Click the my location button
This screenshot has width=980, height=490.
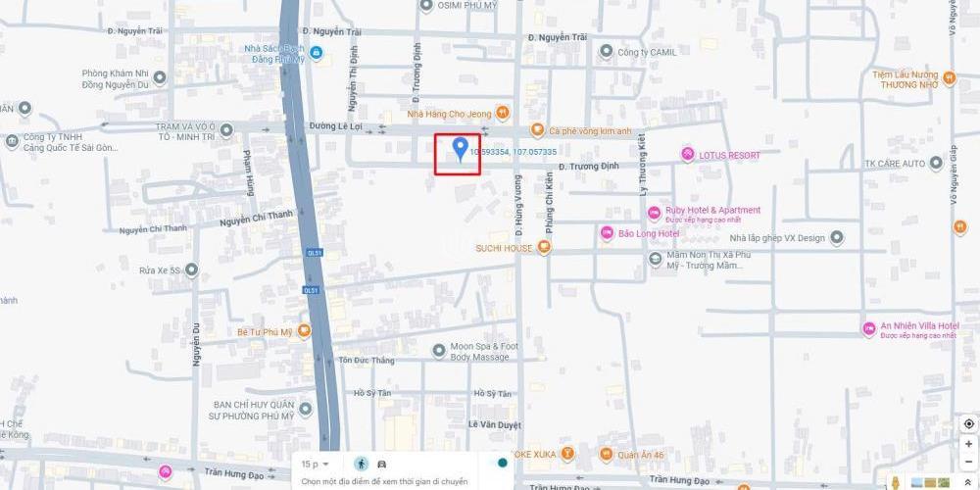pos(968,423)
